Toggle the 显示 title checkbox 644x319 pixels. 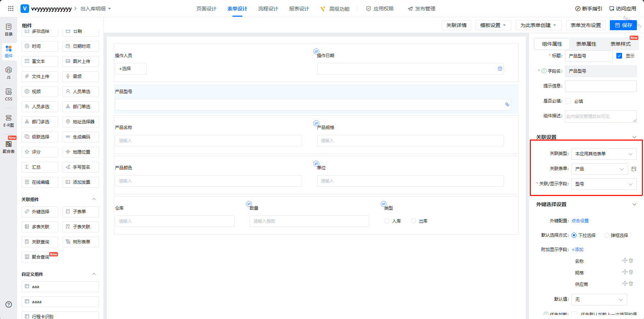619,56
